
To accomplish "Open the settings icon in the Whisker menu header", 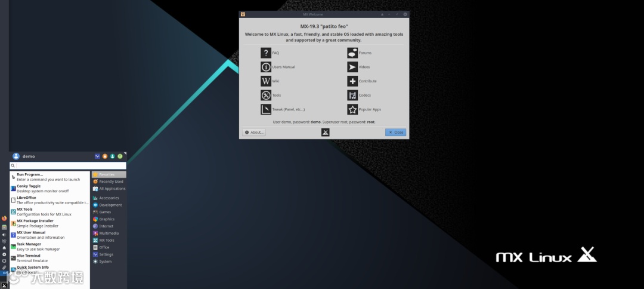I will pos(97,156).
